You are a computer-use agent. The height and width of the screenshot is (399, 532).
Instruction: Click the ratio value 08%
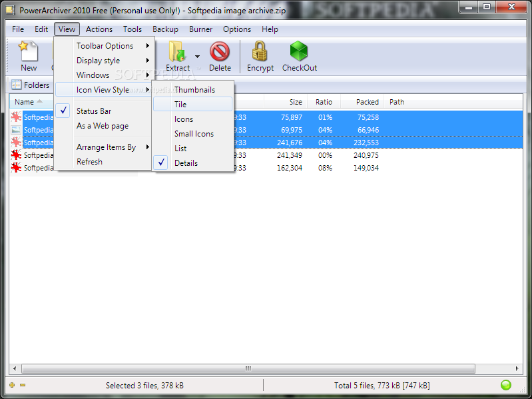(x=325, y=168)
